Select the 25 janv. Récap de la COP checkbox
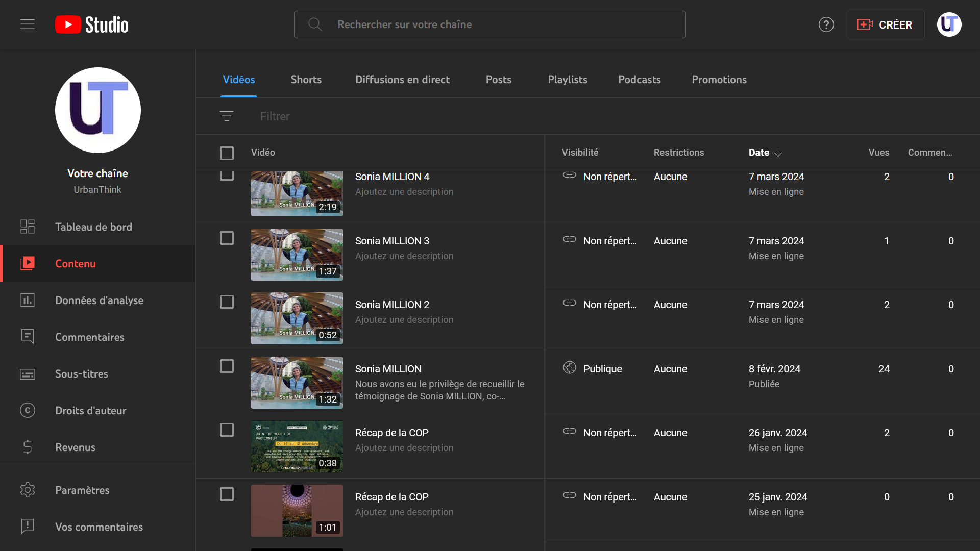The height and width of the screenshot is (551, 980). tap(227, 494)
